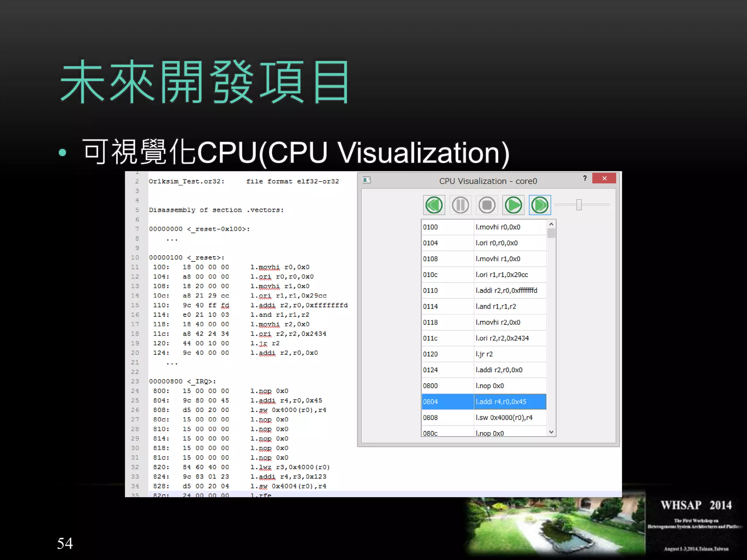Select address cell 0120
Image resolution: width=747 pixels, height=560 pixels.
(x=448, y=354)
